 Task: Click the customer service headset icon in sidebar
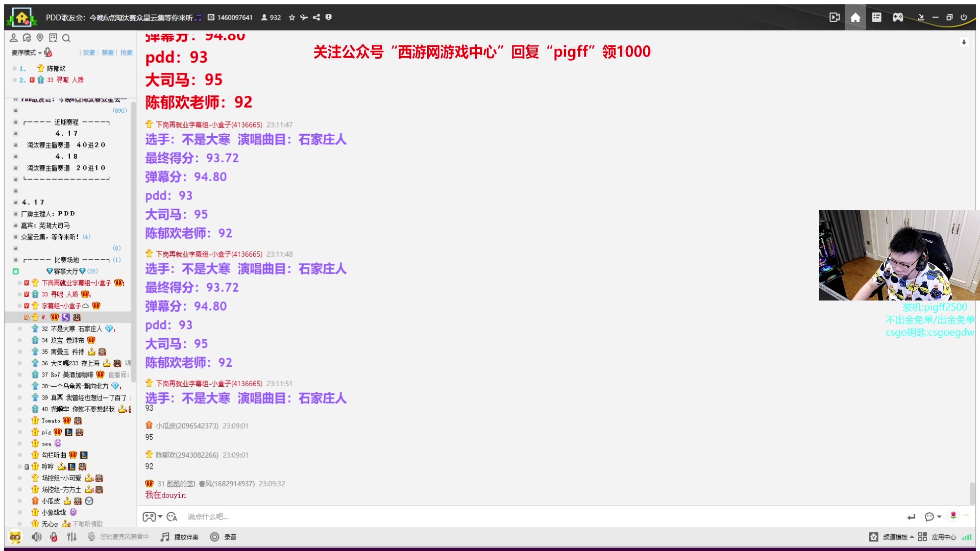27,38
